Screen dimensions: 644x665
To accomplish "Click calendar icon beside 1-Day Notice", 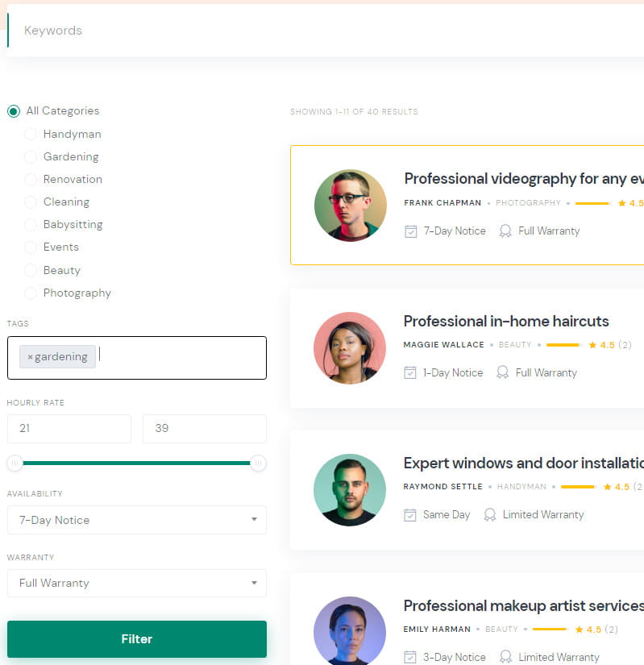I will 410,373.
